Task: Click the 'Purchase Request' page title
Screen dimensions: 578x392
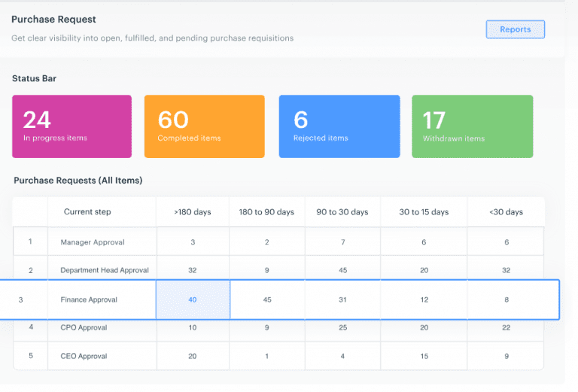Action: click(x=53, y=19)
